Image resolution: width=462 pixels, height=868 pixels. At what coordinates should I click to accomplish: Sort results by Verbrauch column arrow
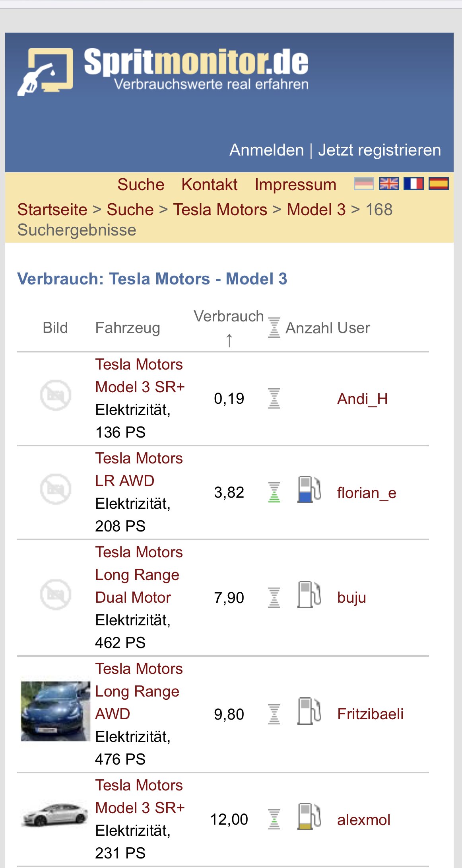pos(229,340)
